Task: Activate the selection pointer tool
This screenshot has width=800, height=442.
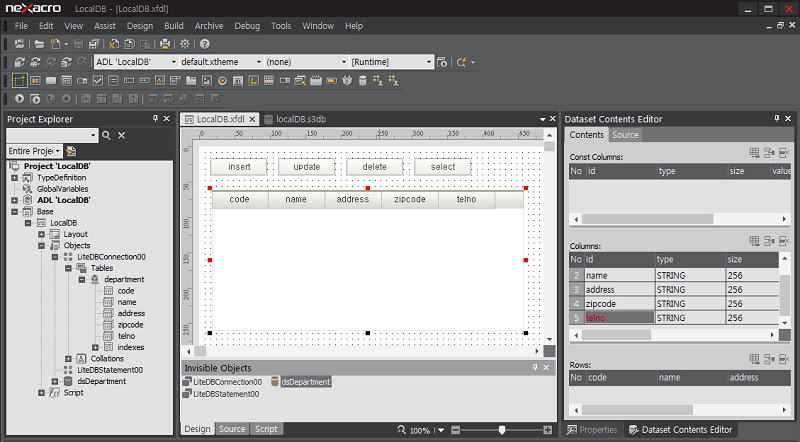Action: [x=19, y=81]
